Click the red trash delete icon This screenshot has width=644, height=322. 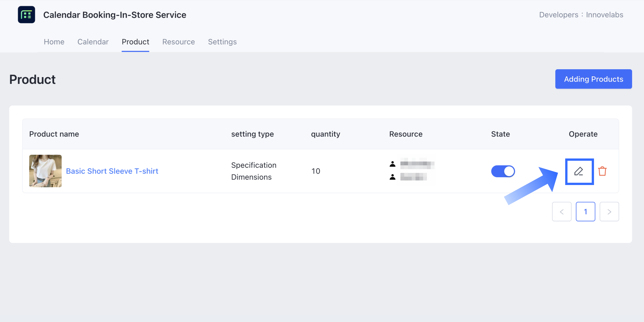click(x=602, y=171)
